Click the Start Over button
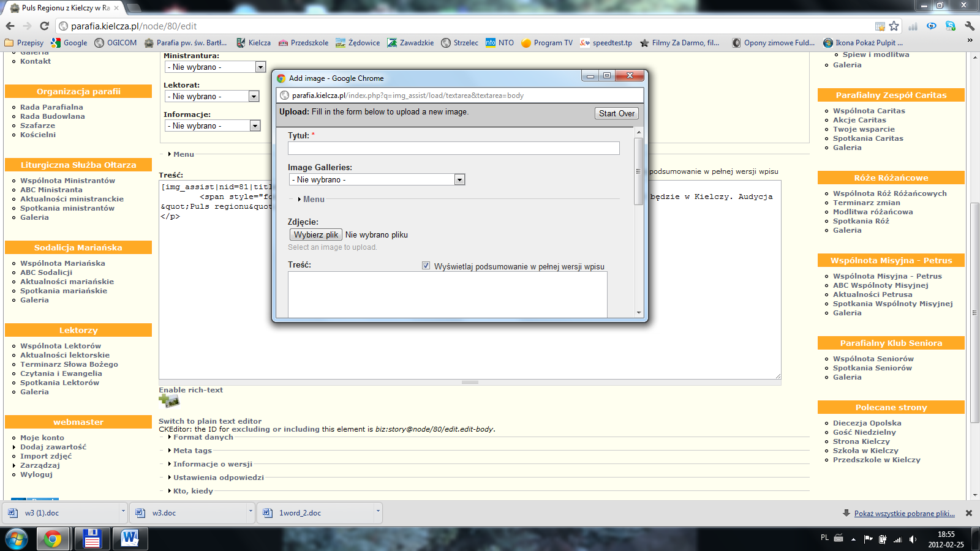This screenshot has width=980, height=551. pyautogui.click(x=617, y=113)
